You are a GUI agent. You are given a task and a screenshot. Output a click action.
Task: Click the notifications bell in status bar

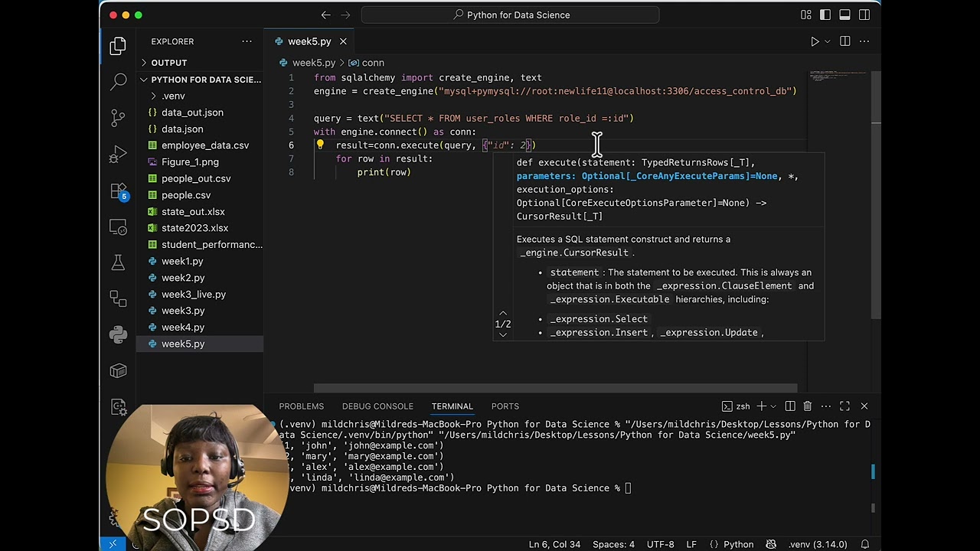[864, 544]
